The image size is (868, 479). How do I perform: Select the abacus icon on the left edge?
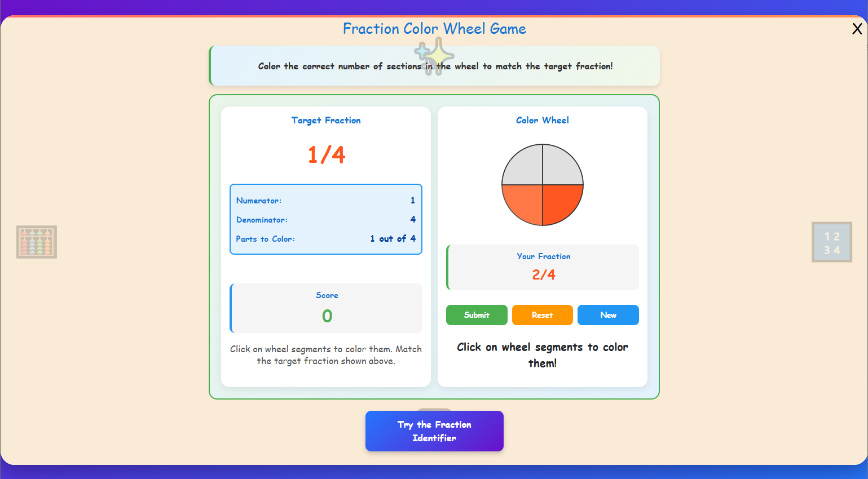click(36, 242)
